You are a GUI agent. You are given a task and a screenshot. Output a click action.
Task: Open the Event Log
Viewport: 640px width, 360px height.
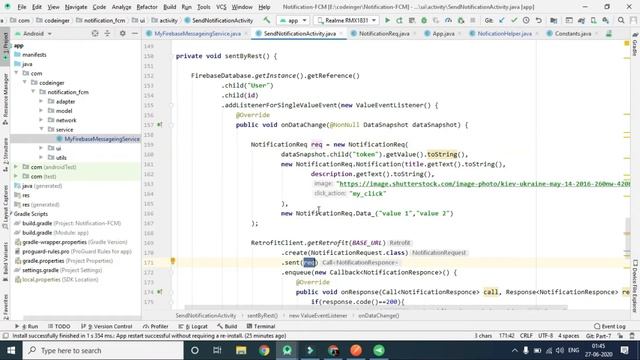pyautogui.click(x=610, y=327)
